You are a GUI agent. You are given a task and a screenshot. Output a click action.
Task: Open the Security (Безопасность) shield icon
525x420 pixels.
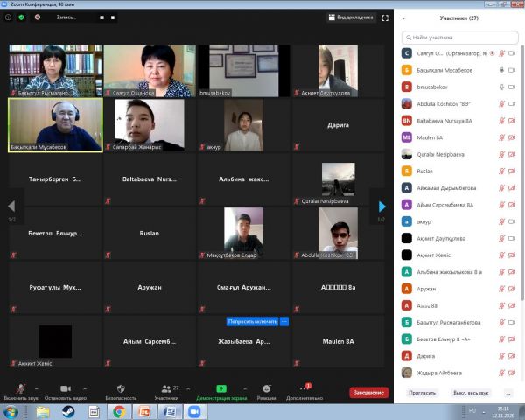[121, 388]
